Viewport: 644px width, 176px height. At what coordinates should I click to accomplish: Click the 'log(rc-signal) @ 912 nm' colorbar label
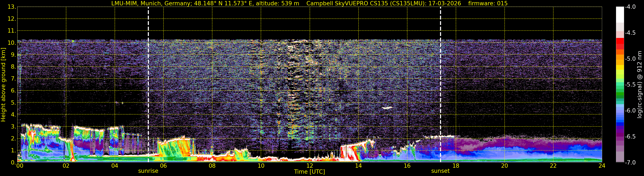[640, 85]
